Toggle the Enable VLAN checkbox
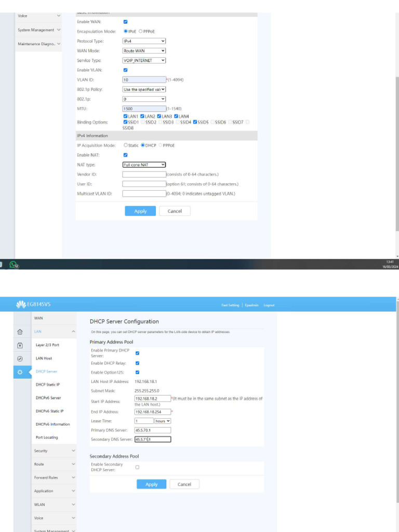 (126, 70)
